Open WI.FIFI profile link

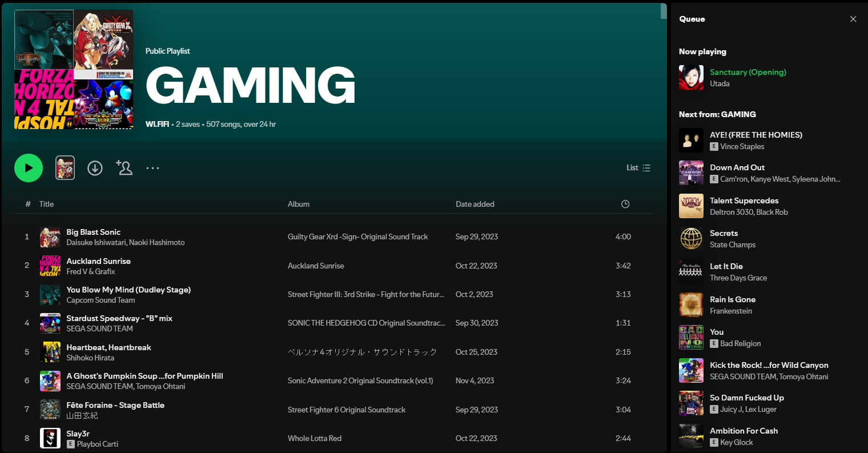[157, 124]
